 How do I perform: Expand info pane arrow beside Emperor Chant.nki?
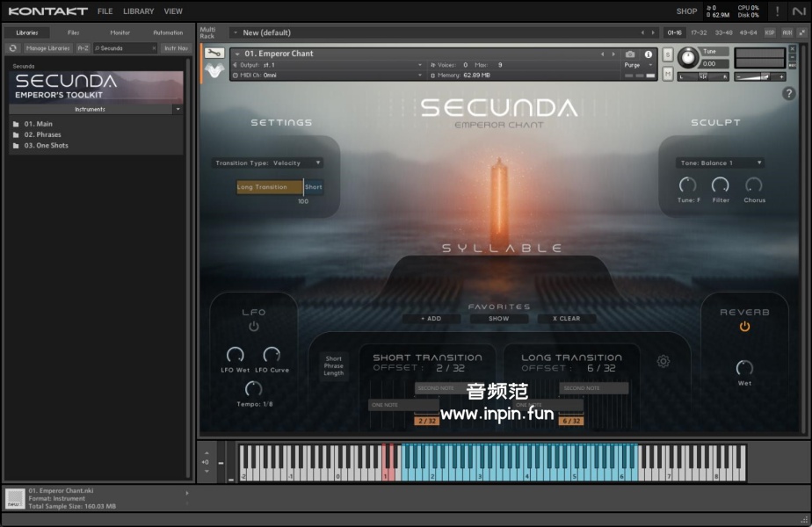click(x=187, y=494)
